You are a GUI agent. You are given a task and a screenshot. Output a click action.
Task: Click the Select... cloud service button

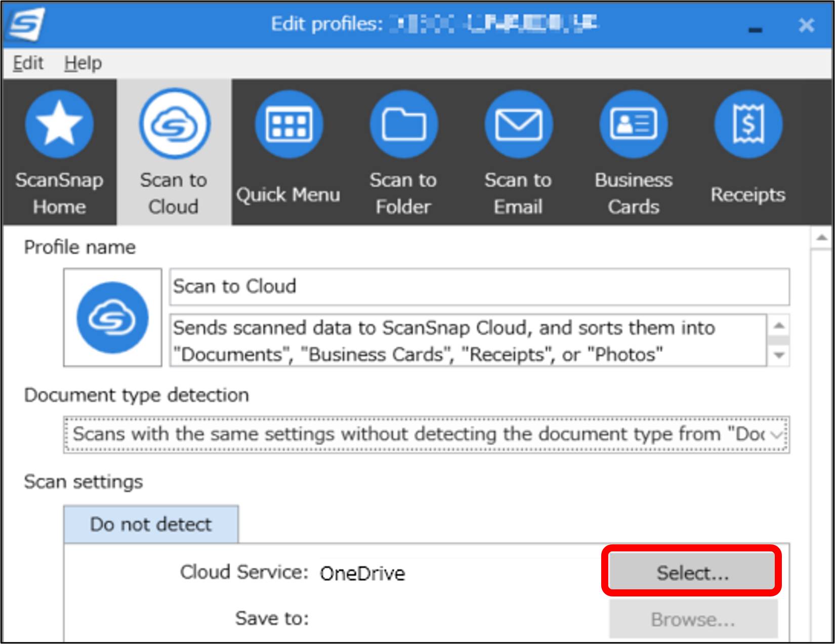692,573
